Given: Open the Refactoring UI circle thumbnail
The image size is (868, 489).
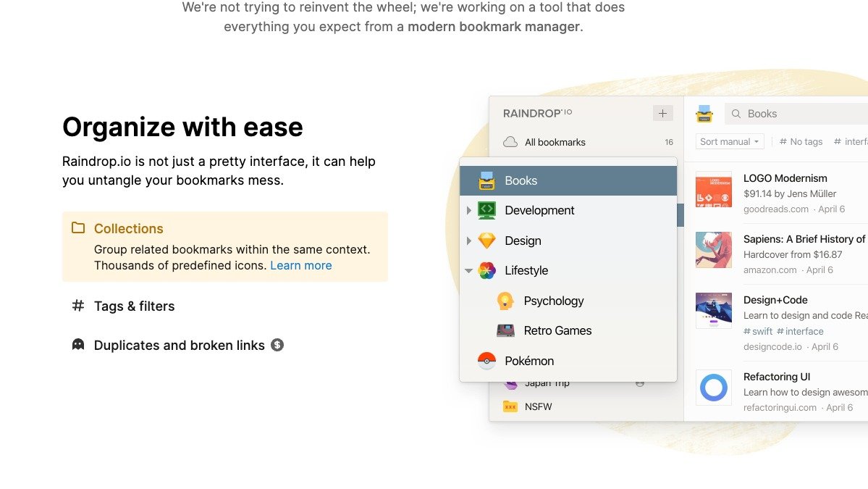Looking at the screenshot, I should (714, 387).
